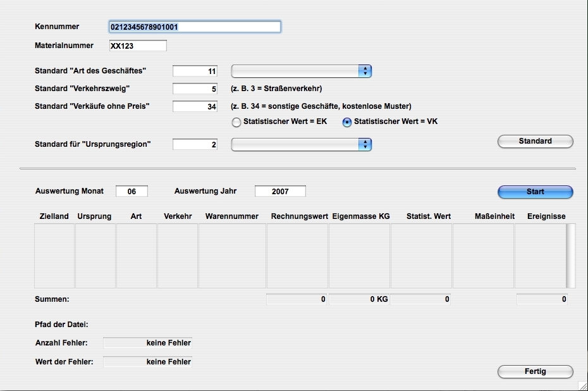The image size is (588, 391).
Task: Select radio button Statistischer Wert = EK
Action: click(x=236, y=122)
